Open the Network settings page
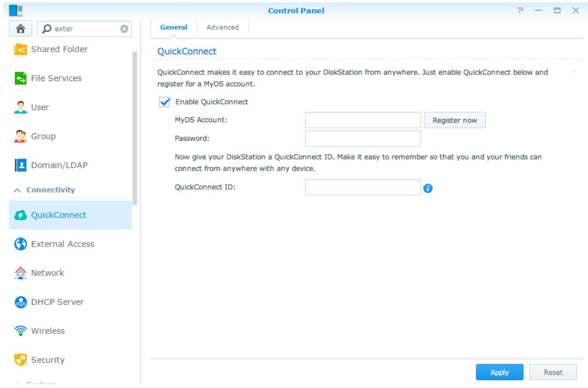Image resolution: width=588 pixels, height=388 pixels. [x=70, y=273]
